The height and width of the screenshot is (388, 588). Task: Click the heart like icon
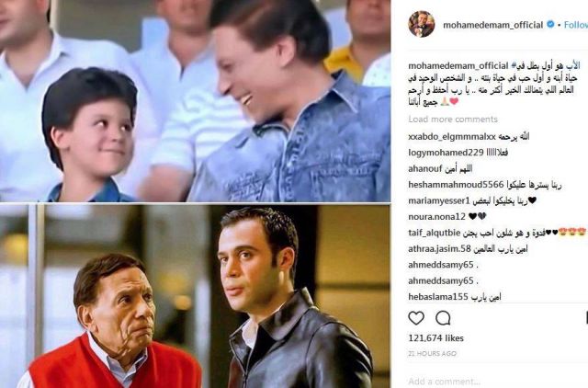click(x=416, y=318)
